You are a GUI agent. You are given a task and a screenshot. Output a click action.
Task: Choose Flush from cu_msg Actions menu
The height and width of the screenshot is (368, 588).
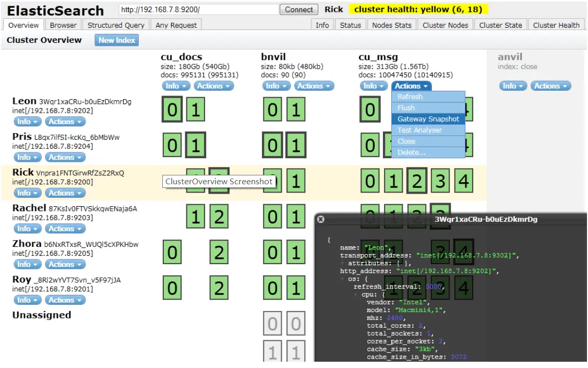428,108
